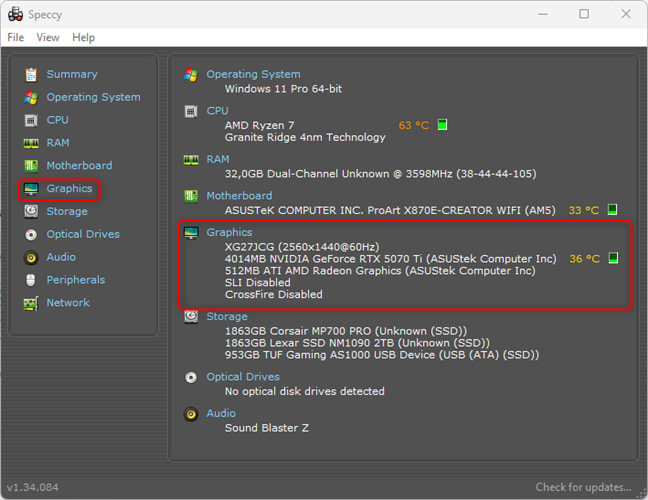Image resolution: width=648 pixels, height=500 pixels.
Task: Click the main panel Optical Drives disc icon
Action: coord(191,378)
